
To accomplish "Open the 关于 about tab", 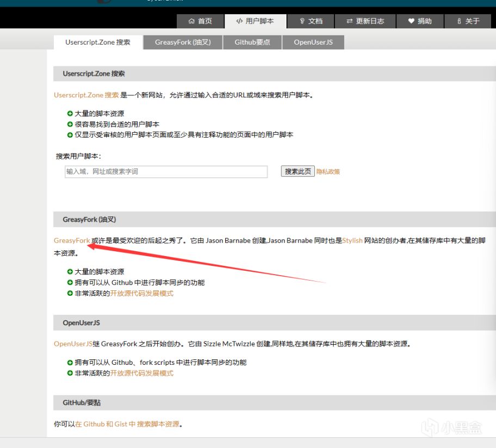I will (x=468, y=21).
